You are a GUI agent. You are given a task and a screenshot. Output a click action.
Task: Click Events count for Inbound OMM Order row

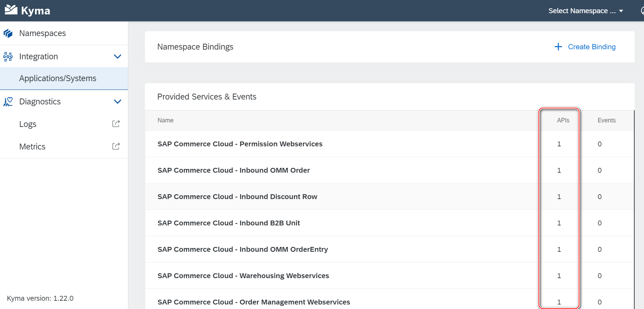[600, 170]
